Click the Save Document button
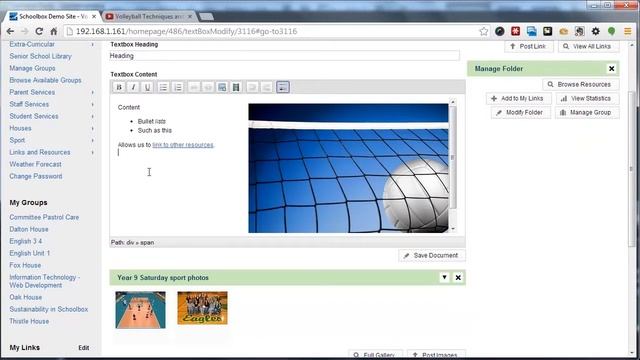 [431, 256]
